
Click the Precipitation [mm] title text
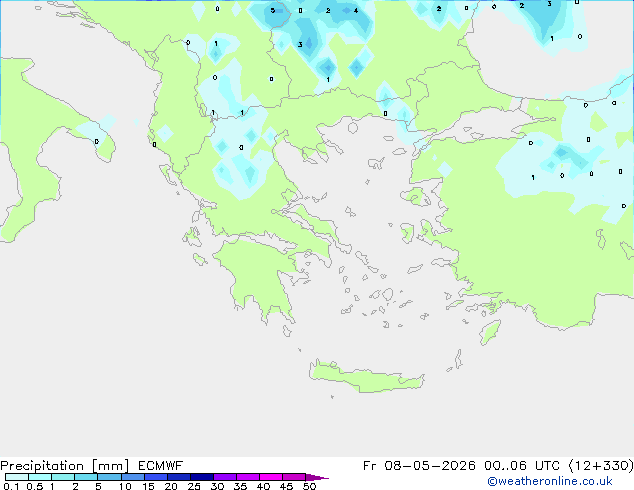[x=65, y=466]
